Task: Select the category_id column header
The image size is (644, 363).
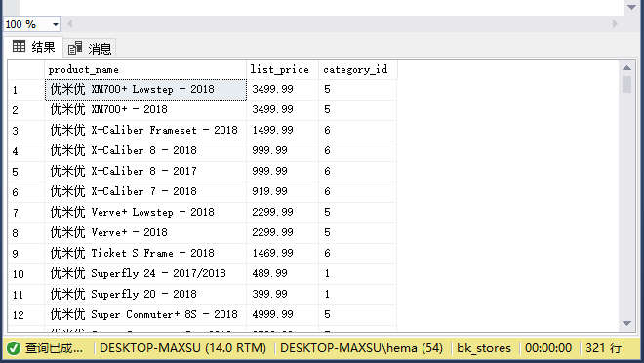Action: coord(358,70)
